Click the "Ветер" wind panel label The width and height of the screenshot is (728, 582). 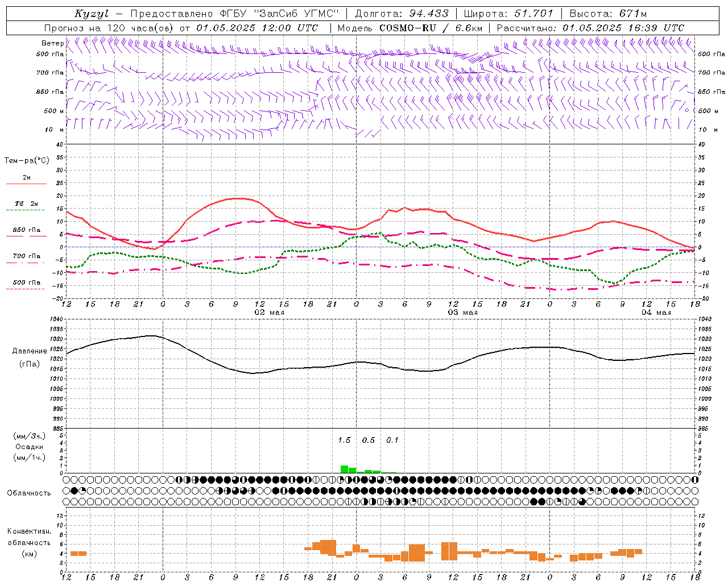coord(52,43)
